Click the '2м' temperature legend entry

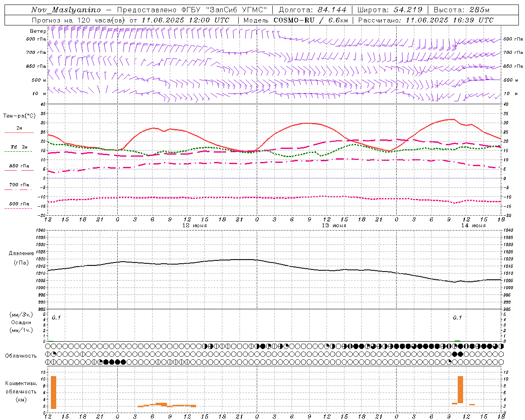point(19,128)
